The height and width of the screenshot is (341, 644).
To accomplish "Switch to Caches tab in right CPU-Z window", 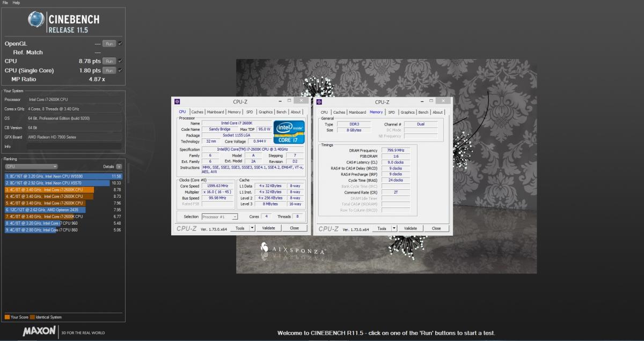I will 339,112.
